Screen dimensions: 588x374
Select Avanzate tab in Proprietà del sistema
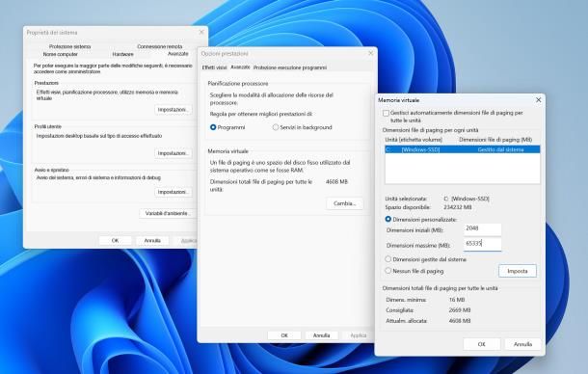(177, 54)
